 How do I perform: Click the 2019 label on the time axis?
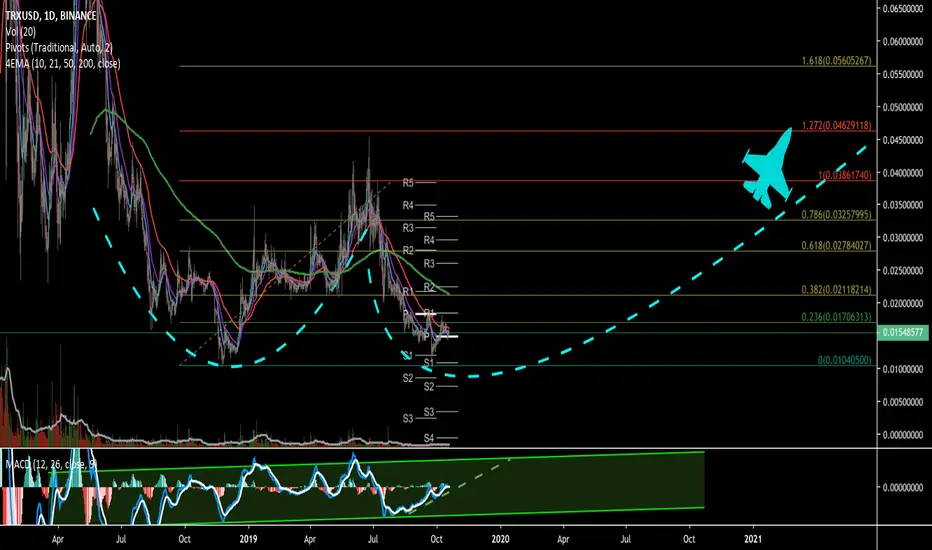[x=248, y=539]
